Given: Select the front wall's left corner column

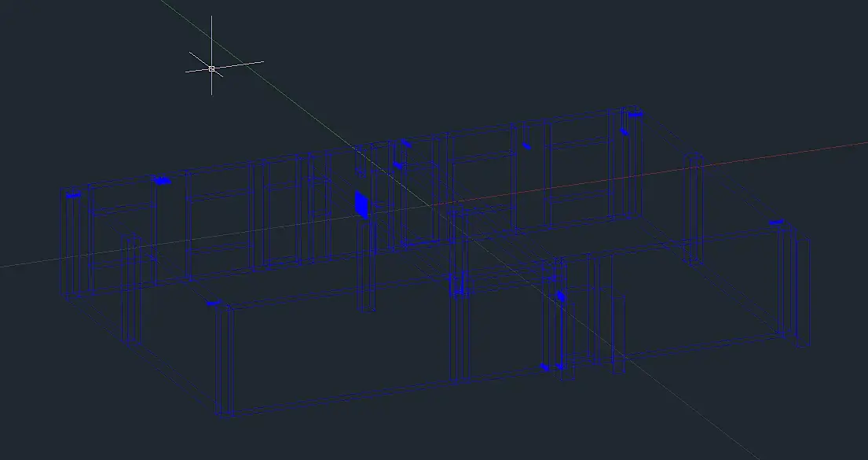Looking at the screenshot, I should (x=225, y=360).
